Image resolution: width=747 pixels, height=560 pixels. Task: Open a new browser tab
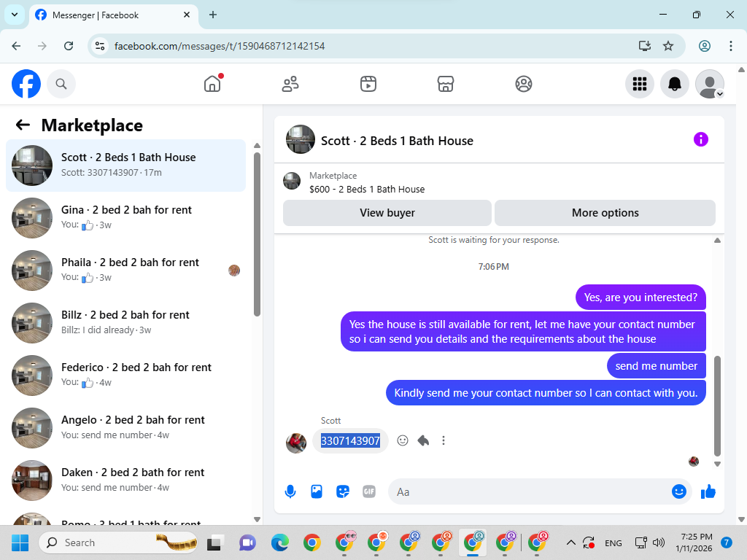[x=213, y=15]
